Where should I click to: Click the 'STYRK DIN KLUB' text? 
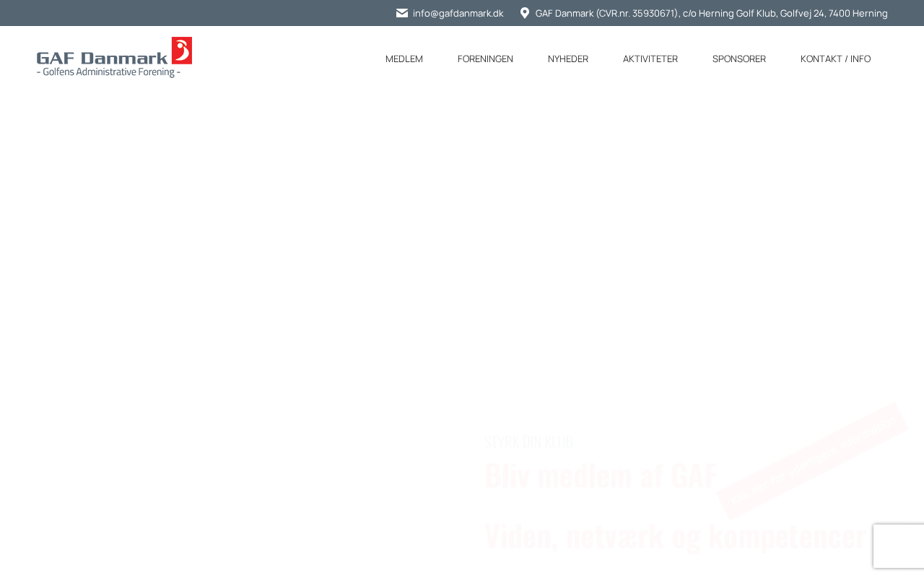point(528,442)
